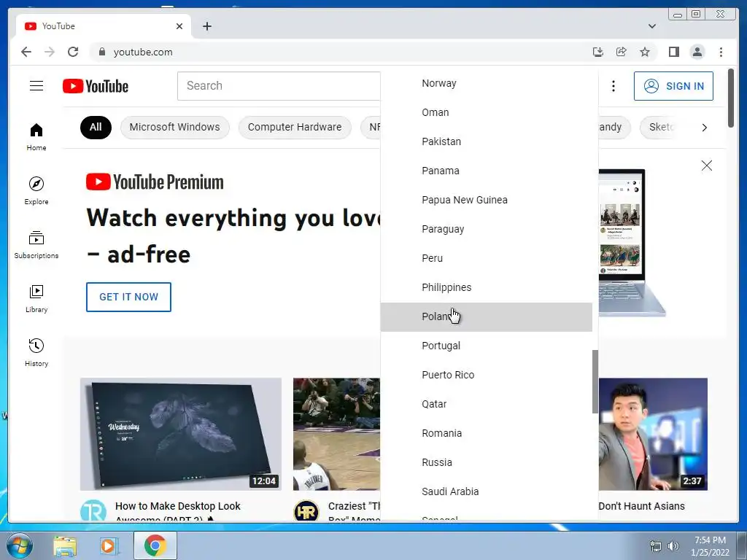
Task: Open Don't Haunt Asians video title
Action: point(642,506)
